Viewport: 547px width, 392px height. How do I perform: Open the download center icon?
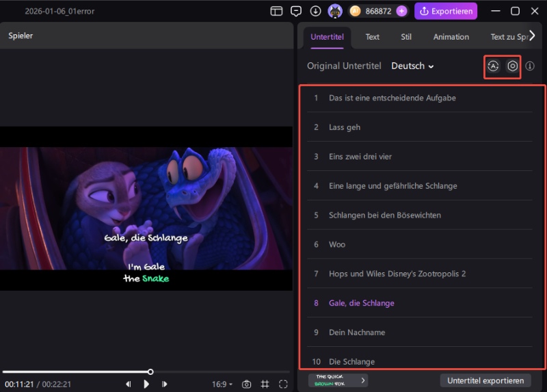pyautogui.click(x=315, y=11)
